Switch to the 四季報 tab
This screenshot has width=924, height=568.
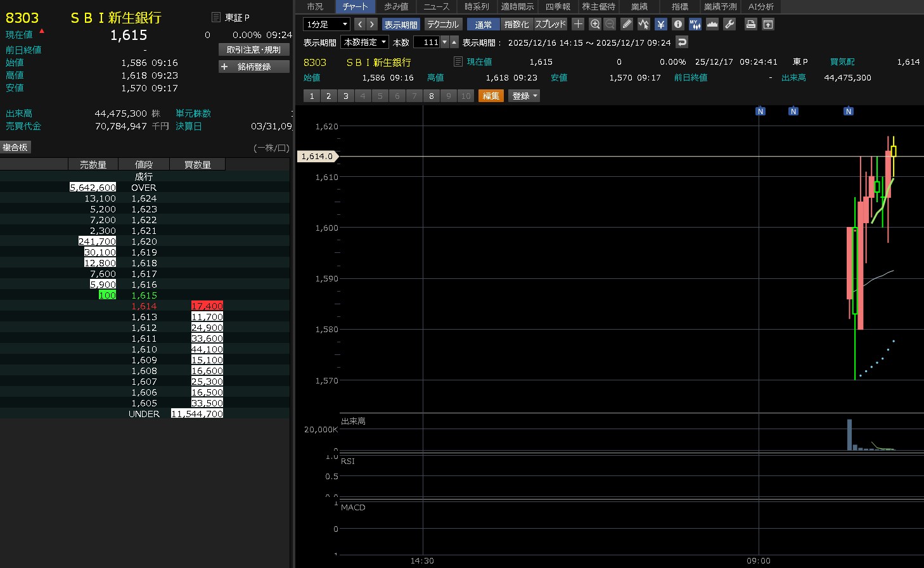click(558, 6)
